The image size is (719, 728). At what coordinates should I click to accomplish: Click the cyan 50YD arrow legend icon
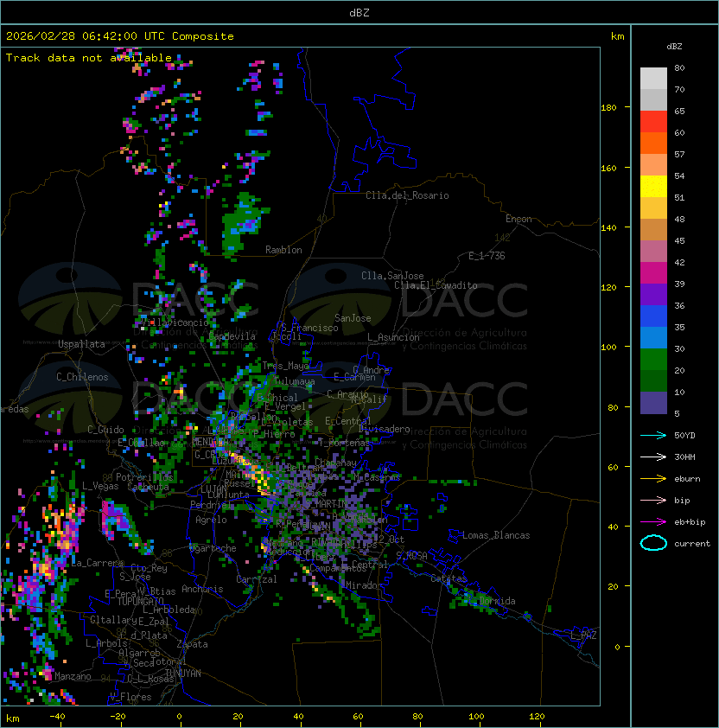click(653, 436)
